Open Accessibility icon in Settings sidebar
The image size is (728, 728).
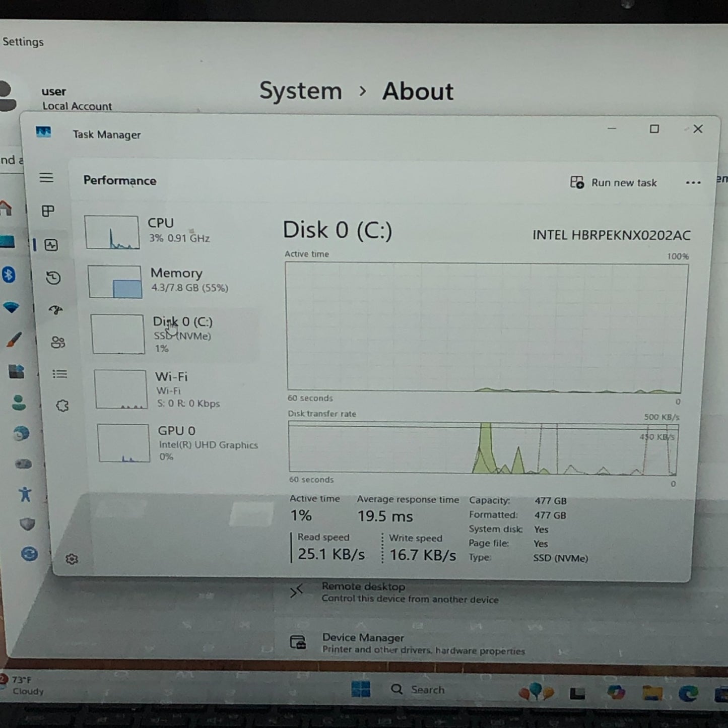coord(25,494)
